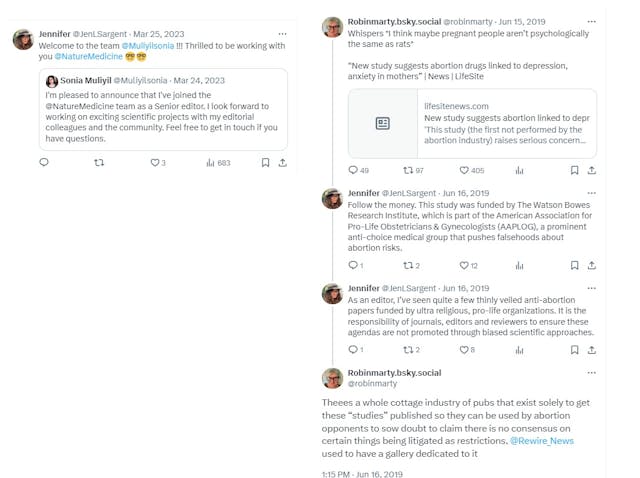640x478 pixels.
Task: Open the @NatureMedicine mention link
Action: (89, 56)
